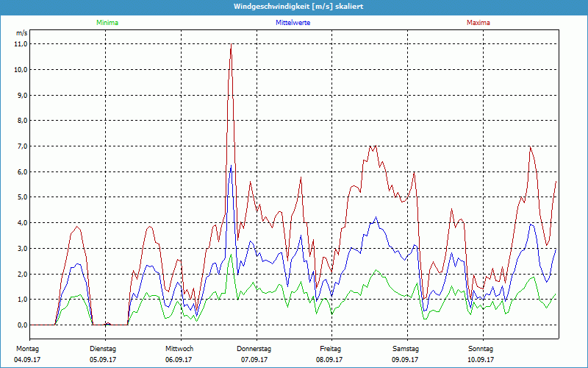Screen dimensions: 588x368
Task: Click the date '05.09.17'
Action: [103, 360]
